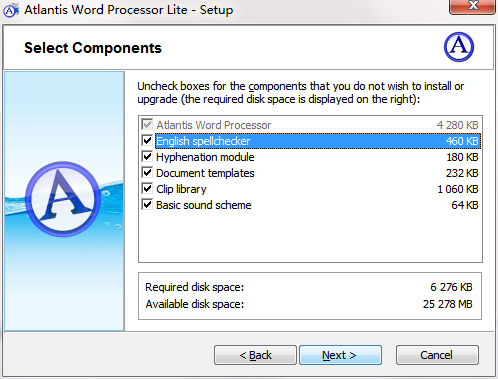Click the Select Components heading
The width and height of the screenshot is (498, 379).
pos(93,48)
